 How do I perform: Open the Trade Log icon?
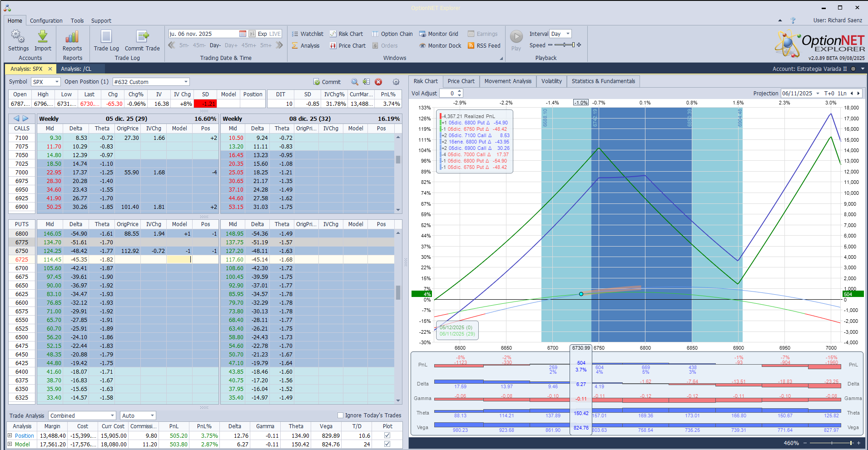pyautogui.click(x=106, y=37)
